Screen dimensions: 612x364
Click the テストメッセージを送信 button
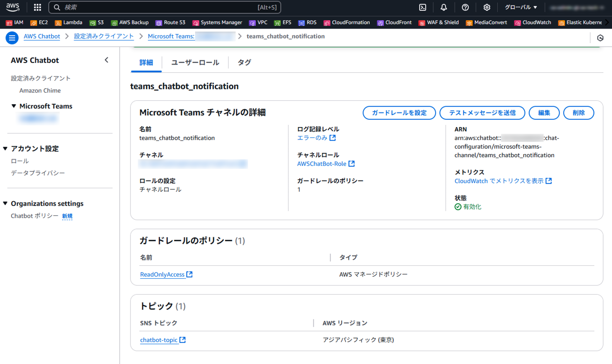coord(482,113)
